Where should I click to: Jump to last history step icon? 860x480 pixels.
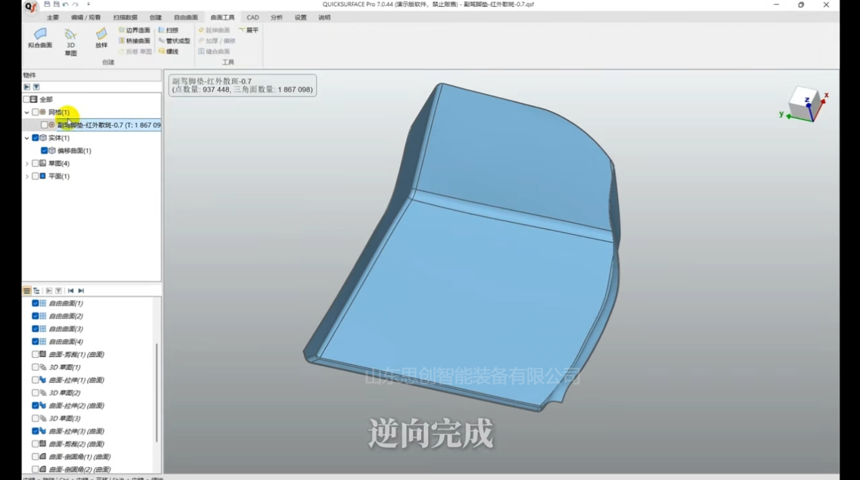[x=81, y=291]
